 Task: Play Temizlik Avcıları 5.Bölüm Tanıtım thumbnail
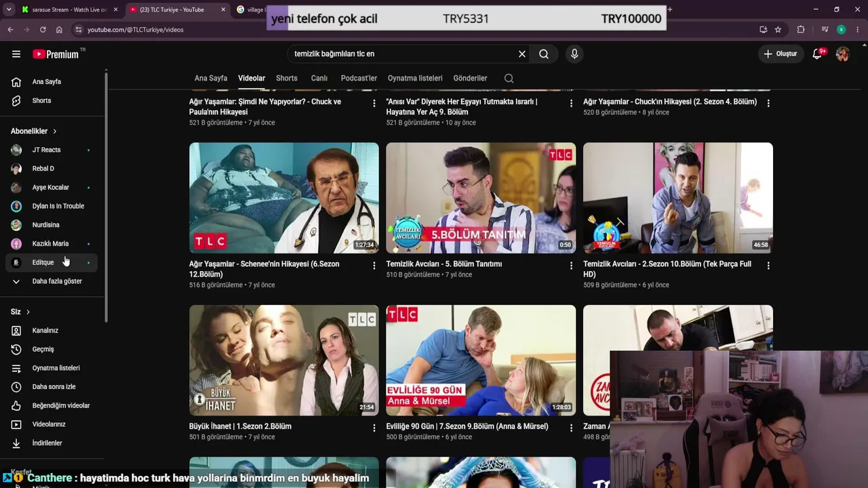481,198
